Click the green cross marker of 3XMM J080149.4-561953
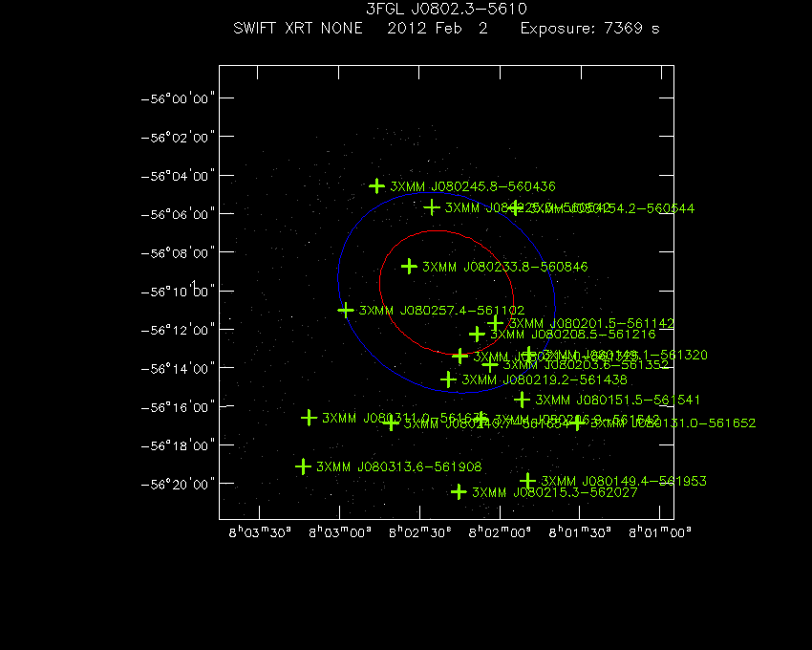Screen dimensions: 812x650 [x=527, y=481]
